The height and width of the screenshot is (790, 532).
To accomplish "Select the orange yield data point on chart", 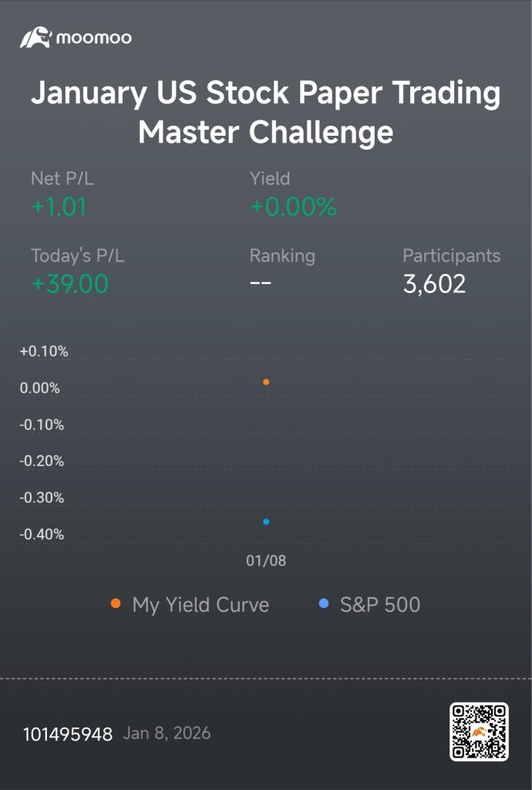I will (266, 382).
